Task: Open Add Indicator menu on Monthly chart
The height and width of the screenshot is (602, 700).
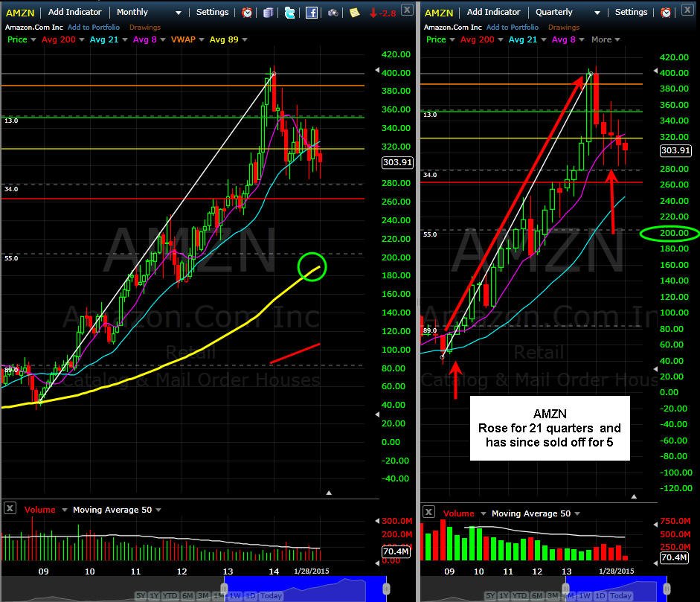Action: tap(74, 12)
